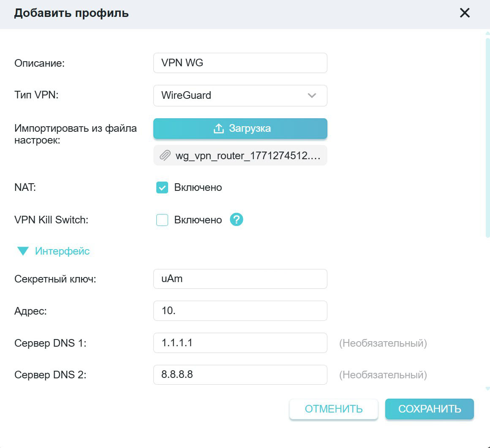Screen dimensions: 490x448
Task: Collapse the Интерфейс section triangle
Action: (x=23, y=251)
